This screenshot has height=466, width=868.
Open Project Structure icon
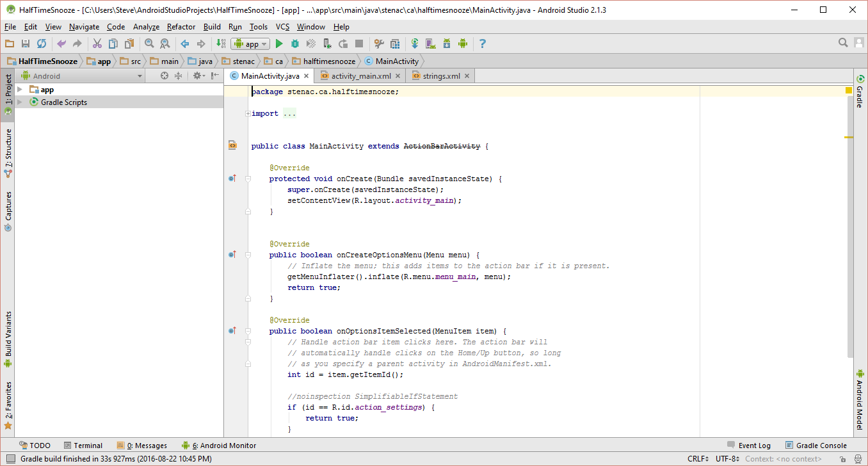coord(395,44)
